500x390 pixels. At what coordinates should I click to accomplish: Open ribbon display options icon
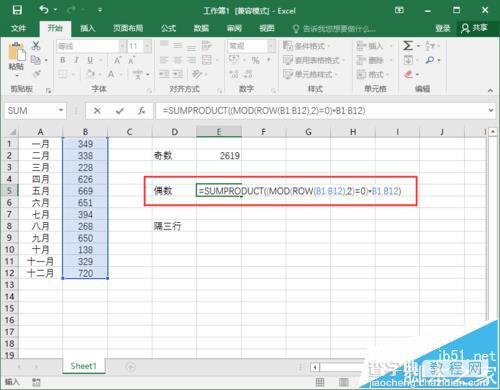[399, 10]
